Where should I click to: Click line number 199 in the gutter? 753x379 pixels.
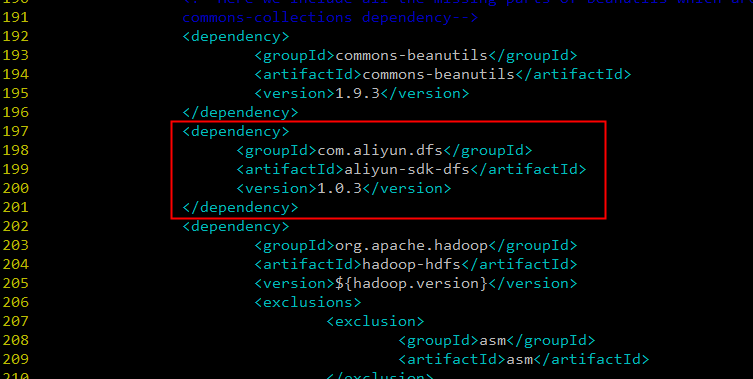point(15,169)
